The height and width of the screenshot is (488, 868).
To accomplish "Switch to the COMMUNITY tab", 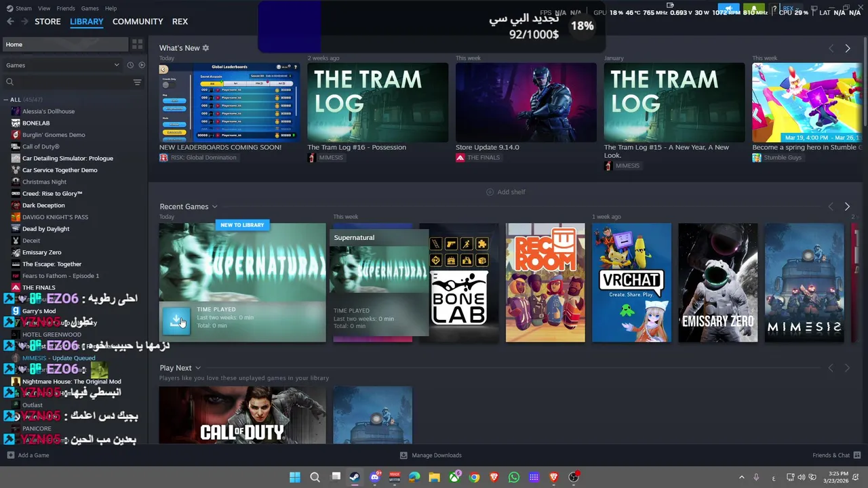I will tap(138, 22).
